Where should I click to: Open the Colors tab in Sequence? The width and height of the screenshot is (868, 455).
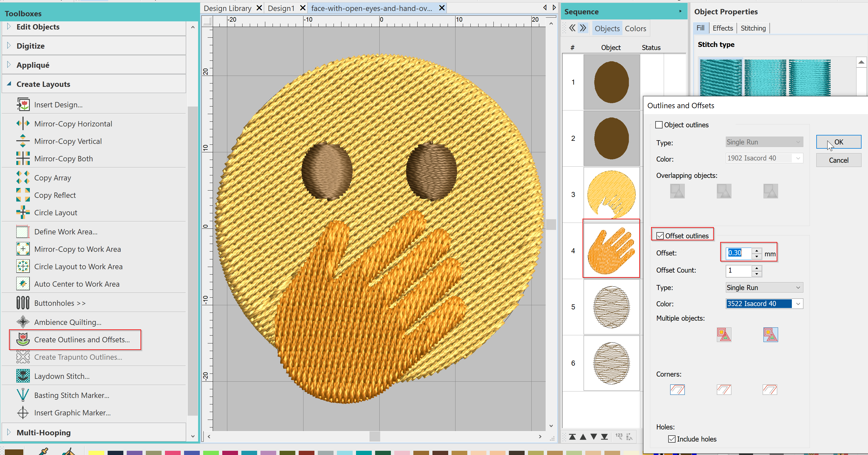coord(636,29)
